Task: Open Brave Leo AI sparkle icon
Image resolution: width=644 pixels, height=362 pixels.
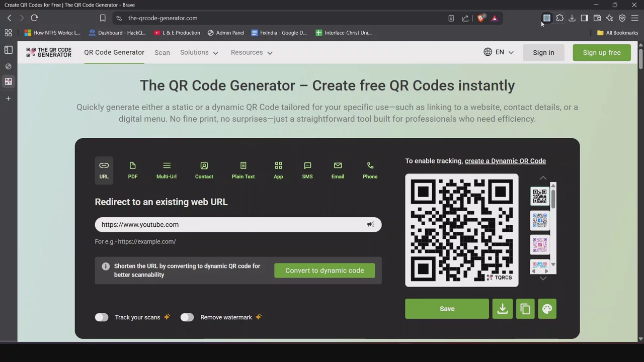Action: click(609, 18)
